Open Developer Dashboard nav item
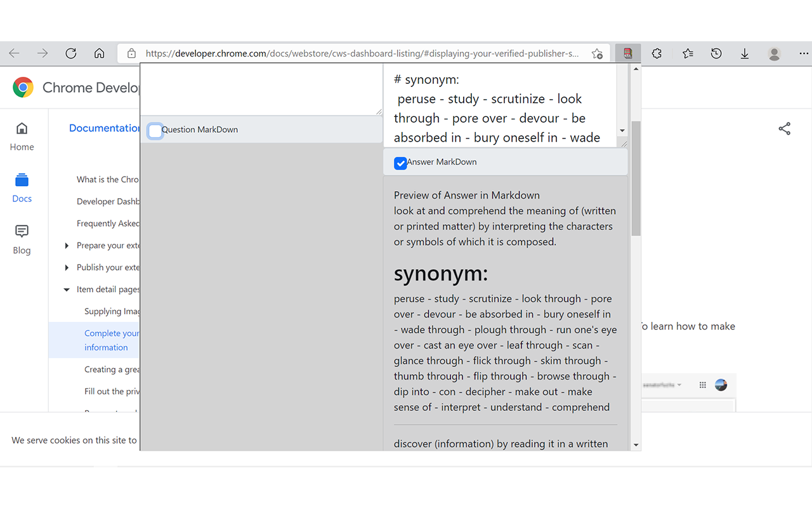 click(108, 201)
